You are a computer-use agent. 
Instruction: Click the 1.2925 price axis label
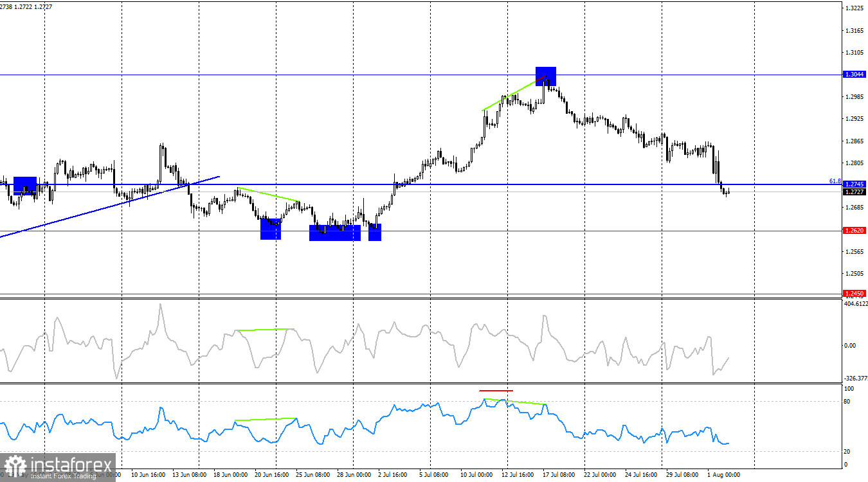point(854,119)
